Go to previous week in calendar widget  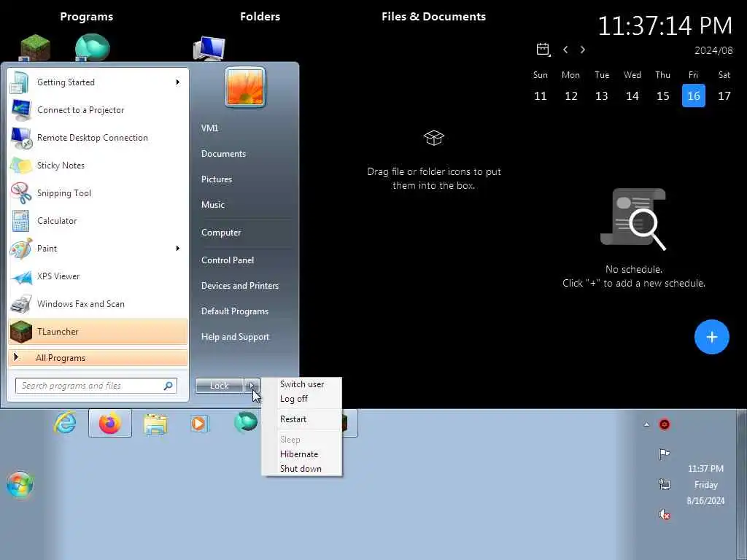[565, 50]
